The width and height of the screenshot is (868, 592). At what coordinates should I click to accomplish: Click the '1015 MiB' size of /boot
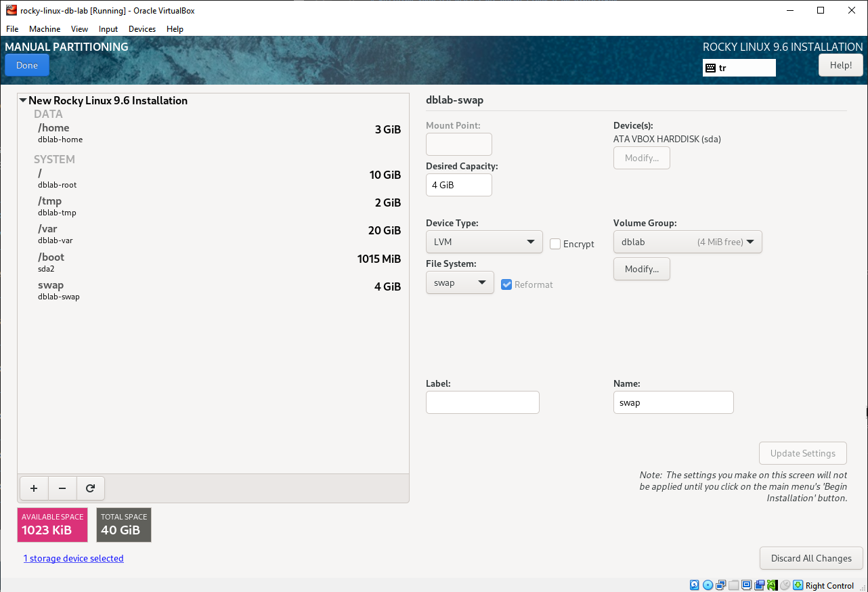(x=379, y=259)
